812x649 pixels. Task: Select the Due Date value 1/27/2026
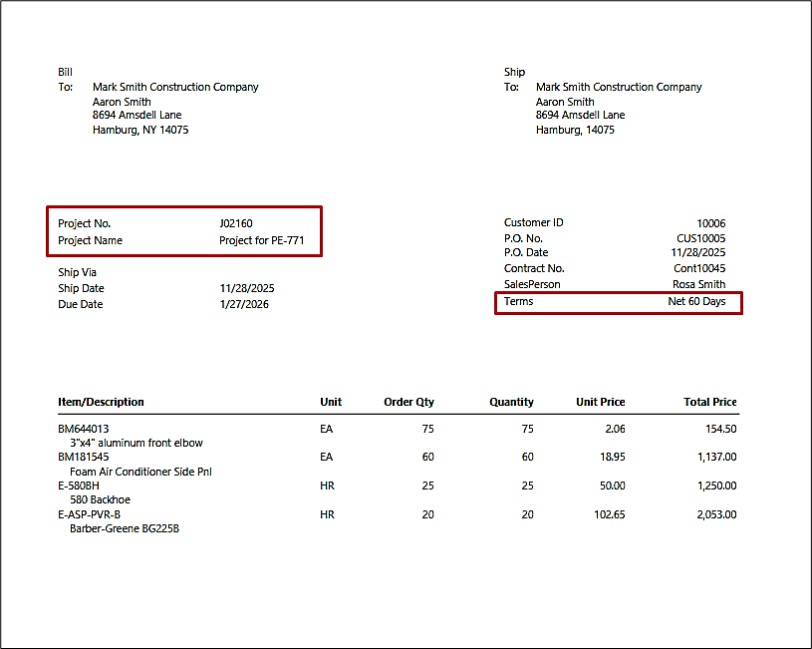(243, 304)
